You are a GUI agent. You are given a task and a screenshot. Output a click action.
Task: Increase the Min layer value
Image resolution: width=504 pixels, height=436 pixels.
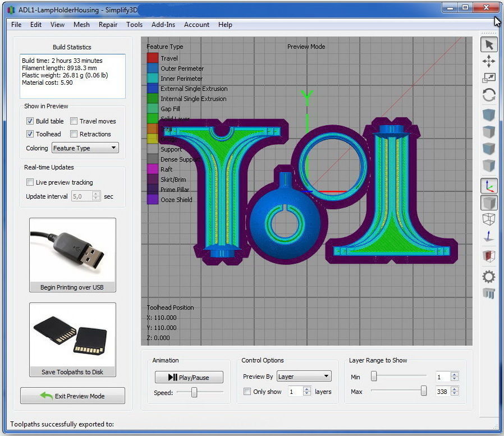pos(455,374)
